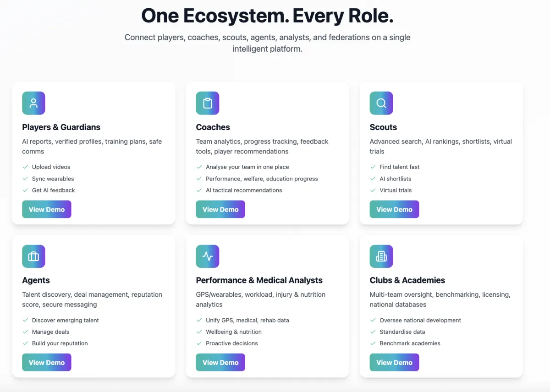Click the Performance & Medical pulse icon
This screenshot has height=392, width=550.
[207, 256]
